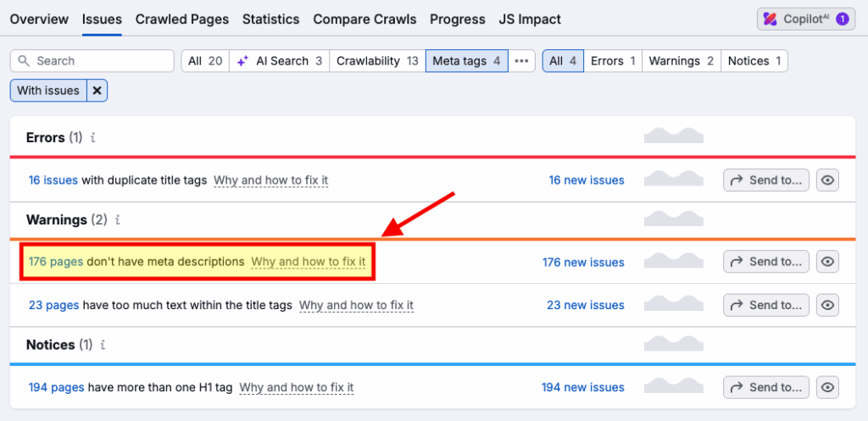Viewport: 868px width, 421px height.
Task: Switch to the Overview tab
Action: click(39, 19)
